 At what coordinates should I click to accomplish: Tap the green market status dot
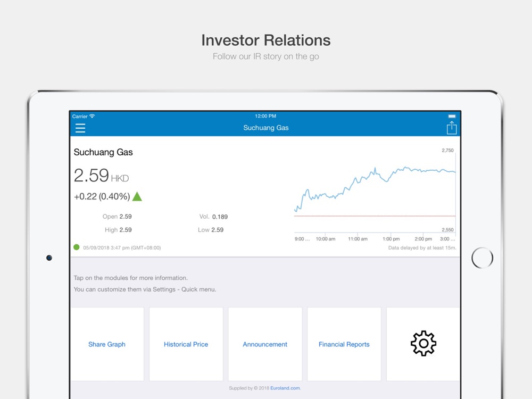coord(76,247)
